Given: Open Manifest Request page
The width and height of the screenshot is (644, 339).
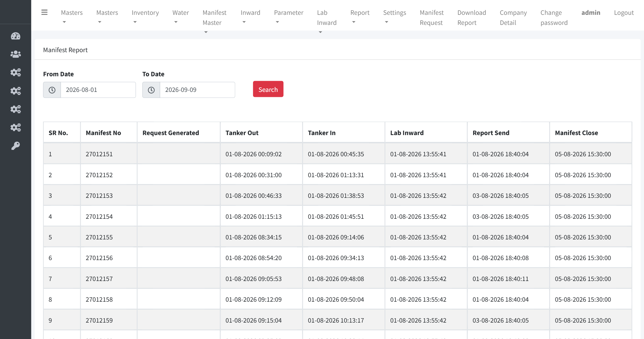Looking at the screenshot, I should click(x=432, y=17).
